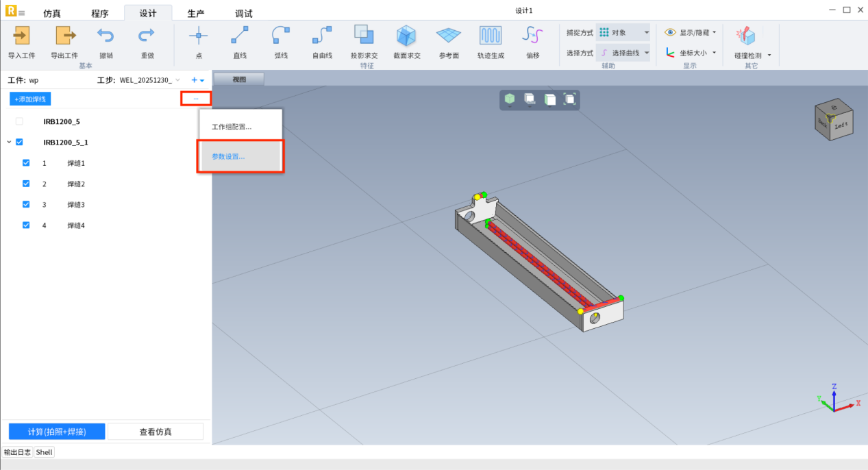Collapse the IRB1200_5_1 tree node
Viewport: 868px width, 470px height.
9,143
